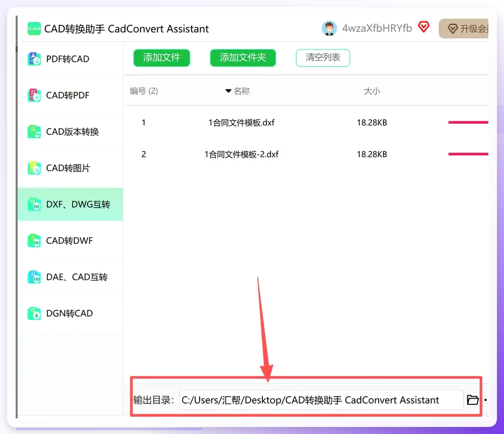Image resolution: width=504 pixels, height=434 pixels.
Task: Click the 大小 column header
Action: point(372,91)
